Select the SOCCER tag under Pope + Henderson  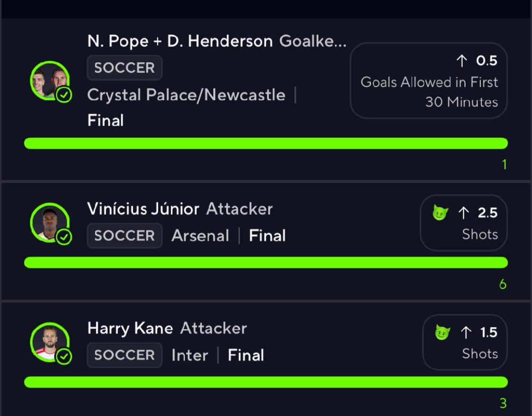click(124, 67)
